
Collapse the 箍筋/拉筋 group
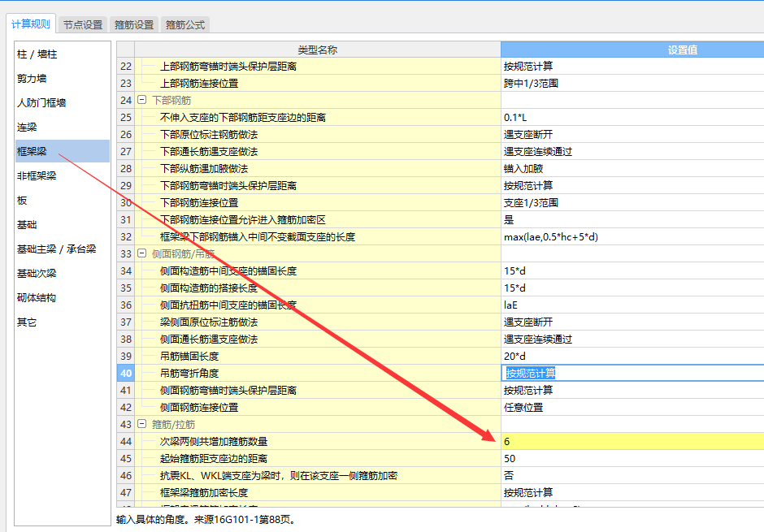pyautogui.click(x=141, y=424)
